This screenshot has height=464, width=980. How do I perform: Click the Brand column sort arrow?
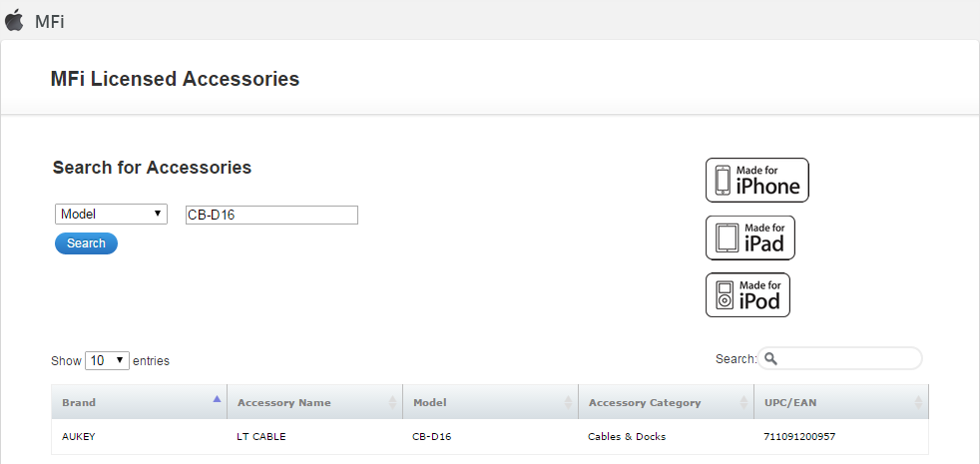pos(217,399)
